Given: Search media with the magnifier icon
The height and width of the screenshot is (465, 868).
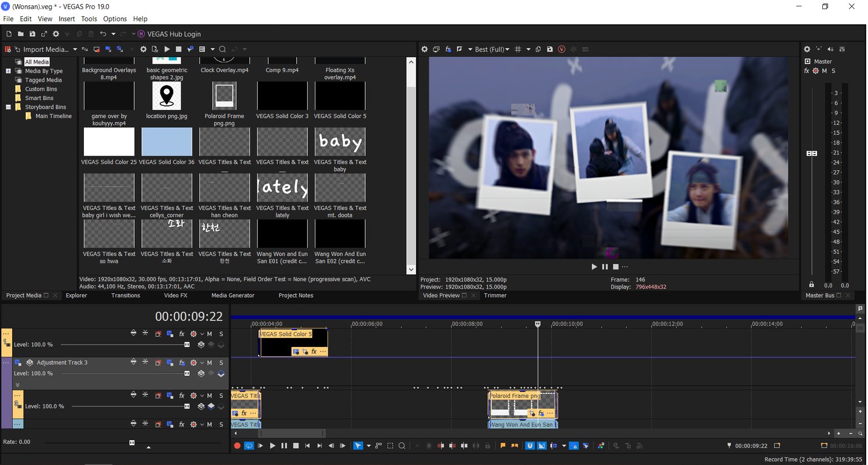Looking at the screenshot, I should [222, 49].
